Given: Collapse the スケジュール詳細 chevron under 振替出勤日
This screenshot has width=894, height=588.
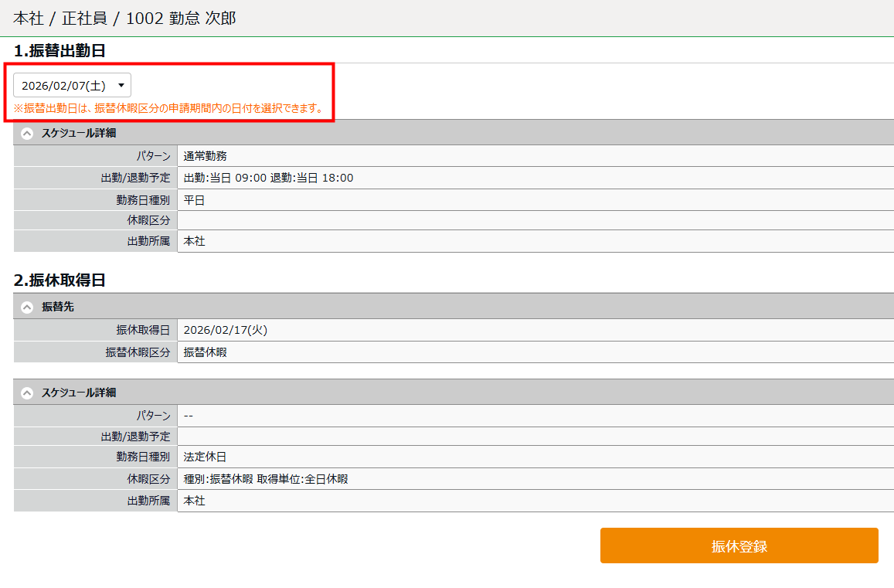Looking at the screenshot, I should click(27, 133).
